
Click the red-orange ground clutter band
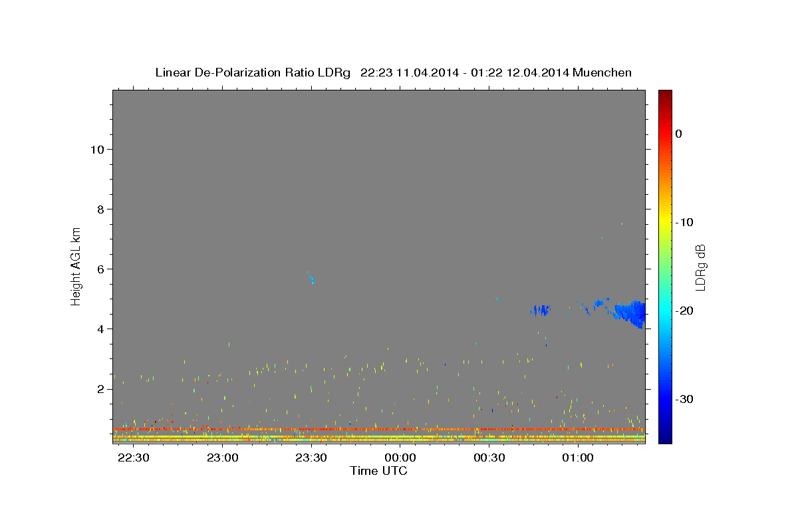[x=378, y=430]
